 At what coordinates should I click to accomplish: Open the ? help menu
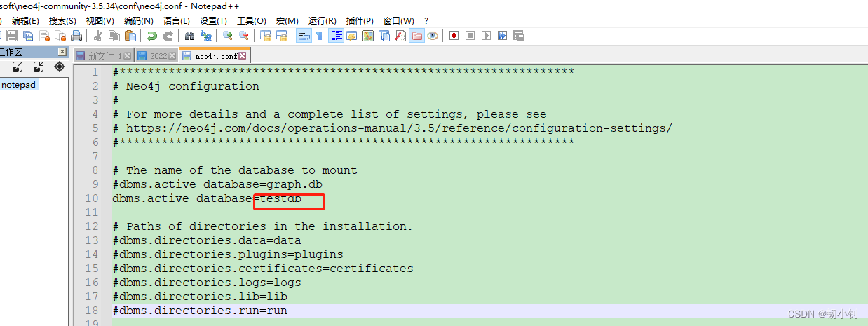(x=426, y=21)
